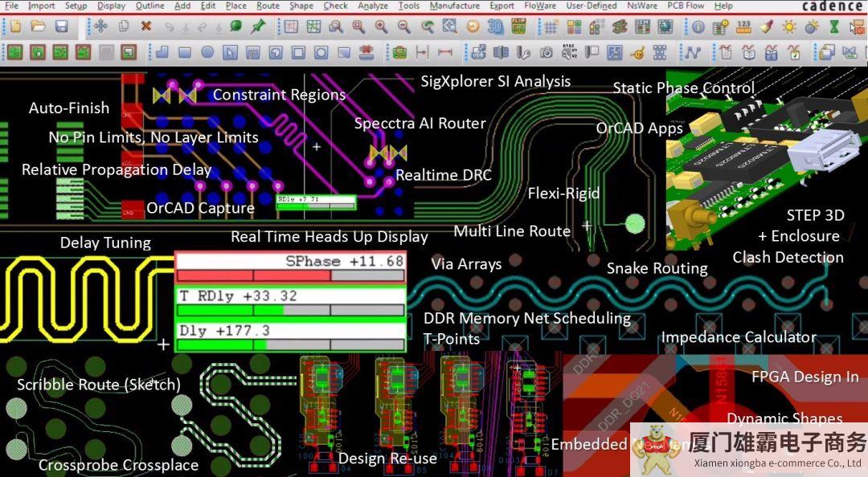Click the green hourglass icon
868x477 pixels.
click(x=834, y=26)
